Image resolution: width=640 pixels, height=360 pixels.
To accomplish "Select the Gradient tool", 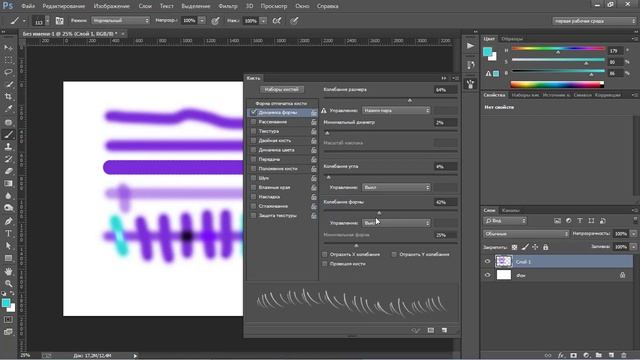I will pyautogui.click(x=8, y=184).
